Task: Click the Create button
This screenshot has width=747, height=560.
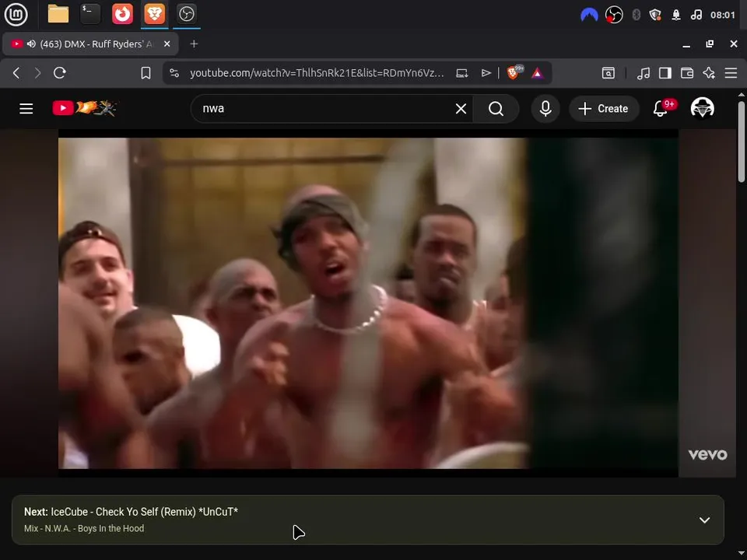Action: click(x=604, y=109)
